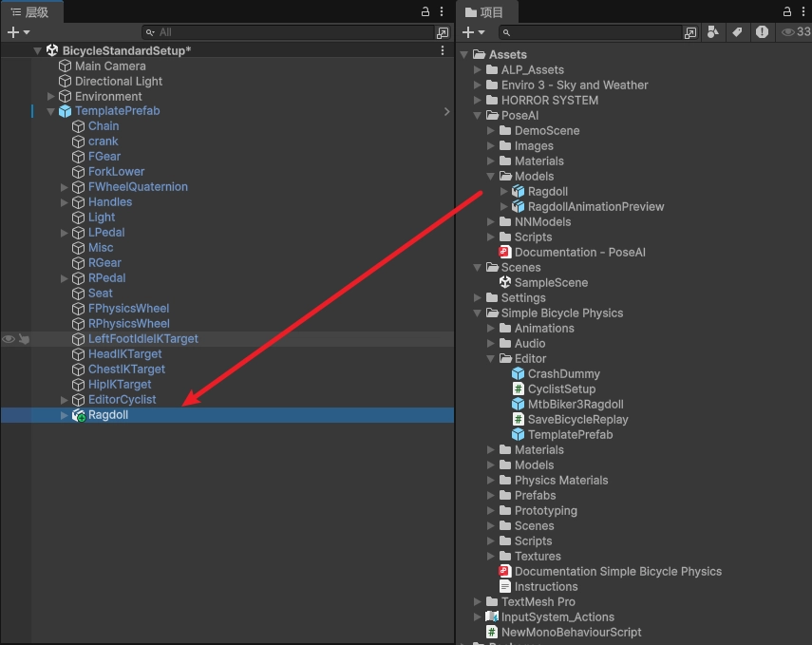
Task: Select the CrashDummy prefab asset
Action: point(556,374)
